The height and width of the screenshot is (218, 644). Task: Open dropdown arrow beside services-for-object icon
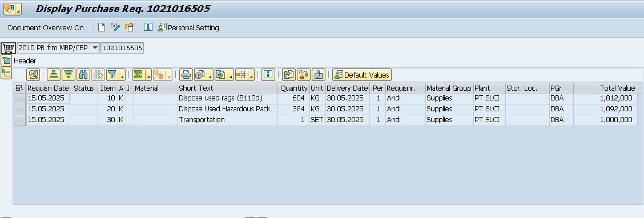click(x=19, y=9)
